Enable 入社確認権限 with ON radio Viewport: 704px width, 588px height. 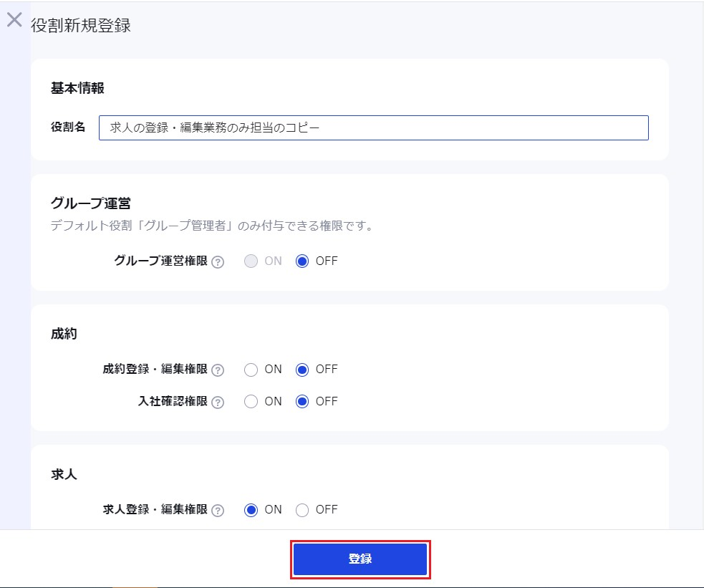(x=251, y=401)
